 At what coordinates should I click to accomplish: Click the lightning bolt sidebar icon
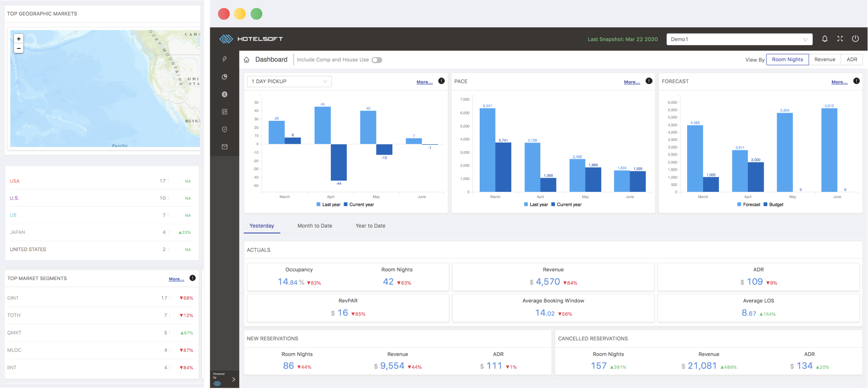tap(224, 59)
